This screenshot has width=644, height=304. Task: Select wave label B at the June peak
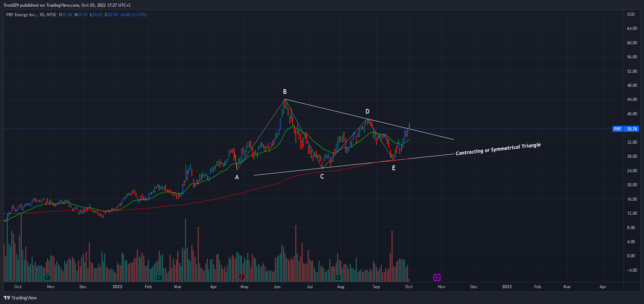pyautogui.click(x=285, y=92)
